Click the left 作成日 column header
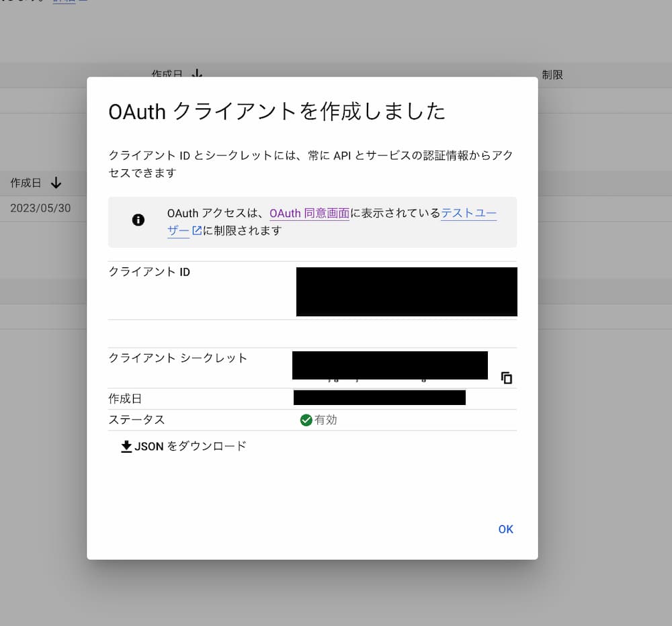The width and height of the screenshot is (672, 626). [x=27, y=183]
